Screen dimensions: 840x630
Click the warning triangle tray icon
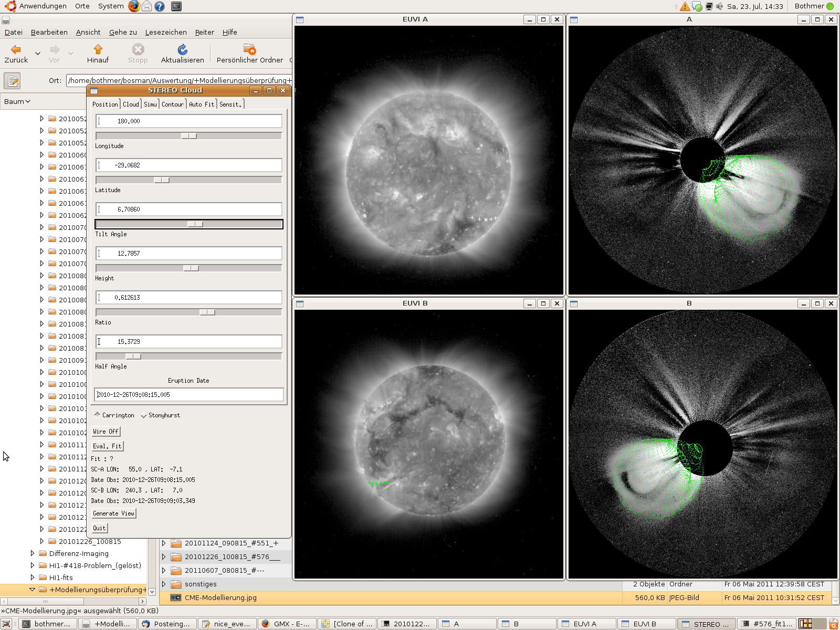685,6
